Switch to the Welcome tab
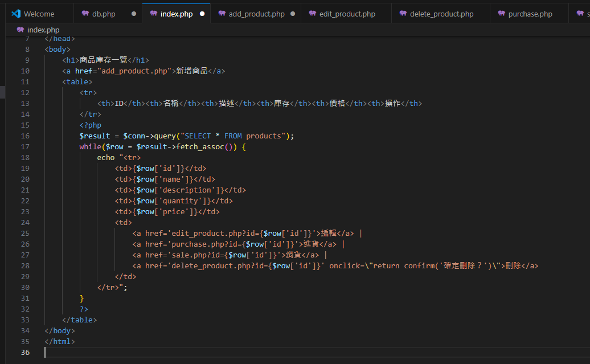The width and height of the screenshot is (590, 364). (39, 14)
